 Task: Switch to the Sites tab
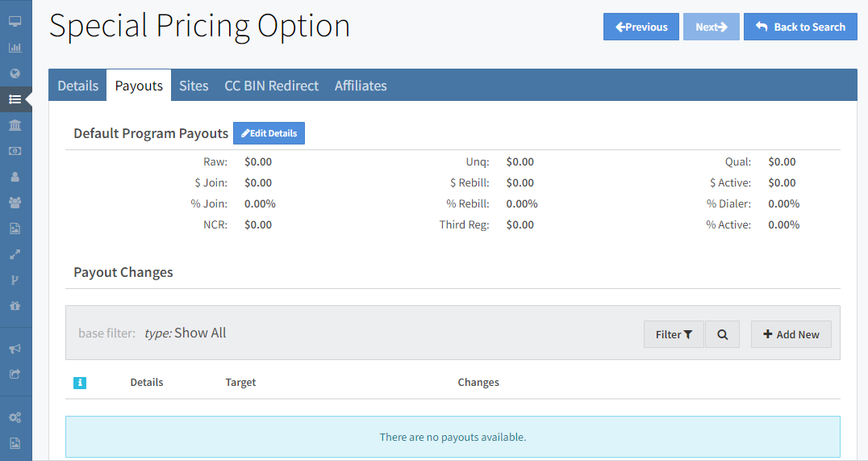[194, 86]
